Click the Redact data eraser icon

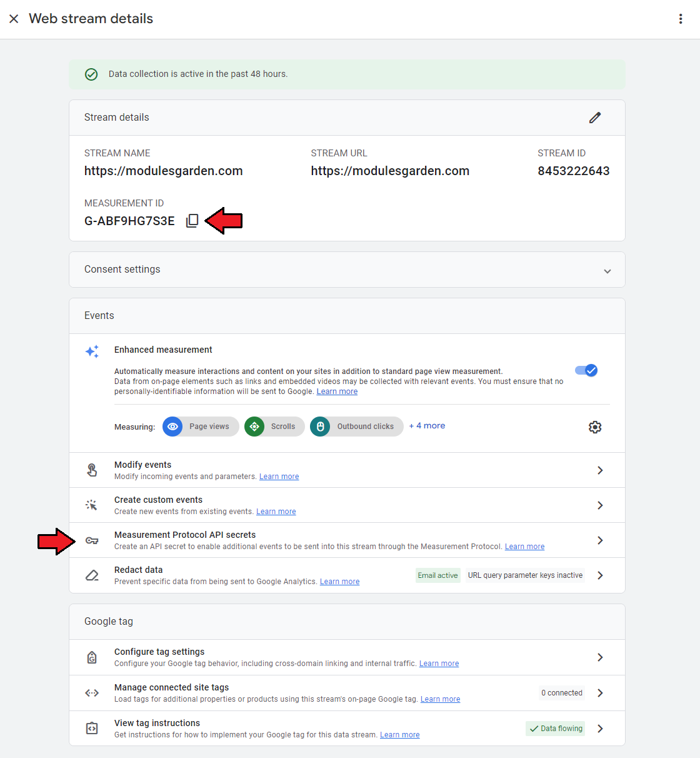click(92, 575)
